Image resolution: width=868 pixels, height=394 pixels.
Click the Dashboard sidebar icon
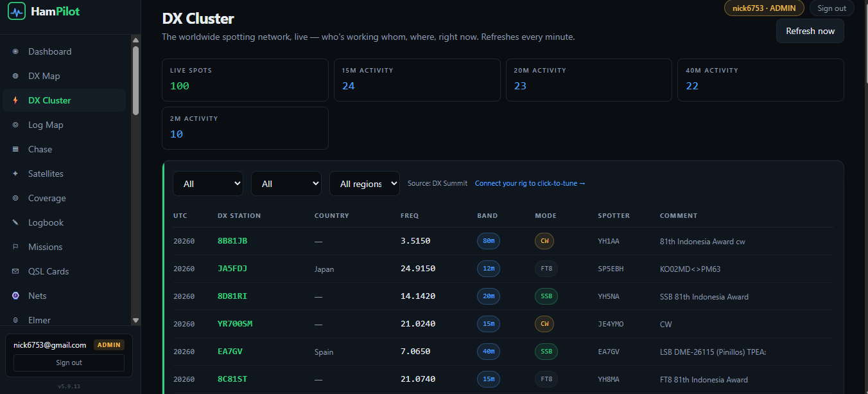15,51
